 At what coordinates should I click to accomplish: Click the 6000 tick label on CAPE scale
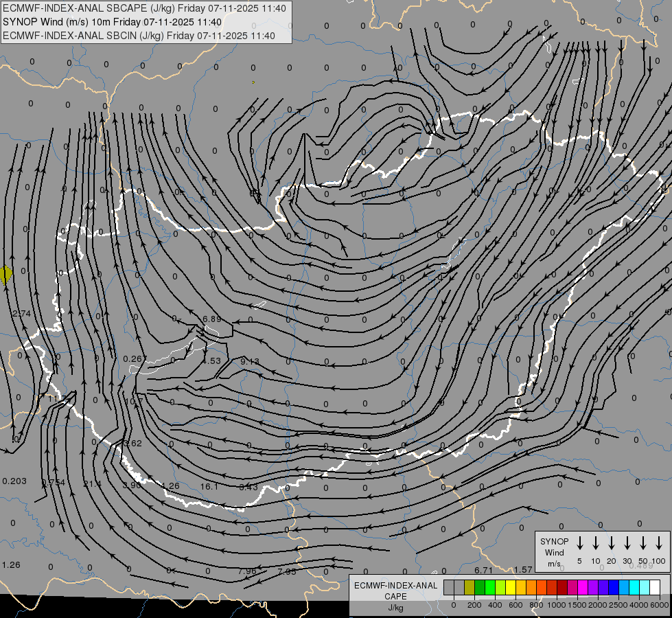(x=660, y=605)
